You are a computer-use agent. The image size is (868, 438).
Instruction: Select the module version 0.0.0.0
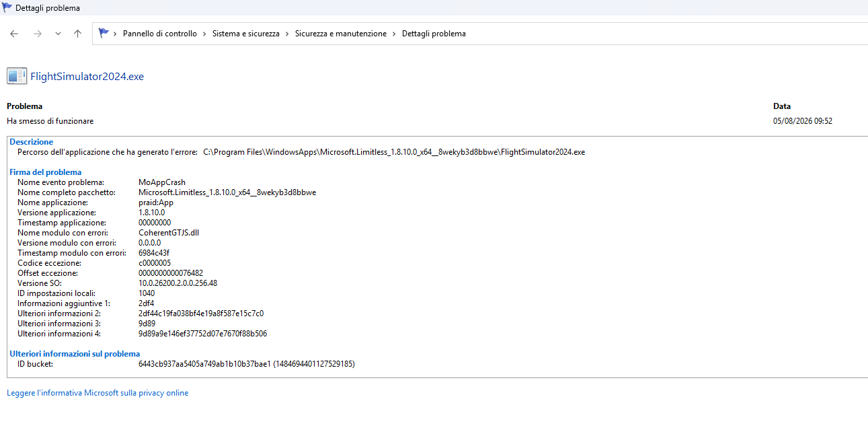pyautogui.click(x=149, y=243)
